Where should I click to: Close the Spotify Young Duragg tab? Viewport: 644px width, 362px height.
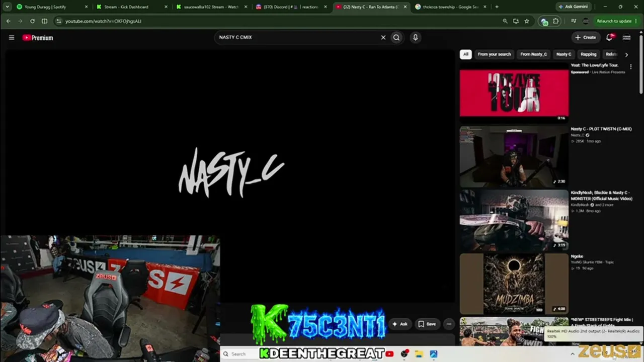click(x=87, y=7)
